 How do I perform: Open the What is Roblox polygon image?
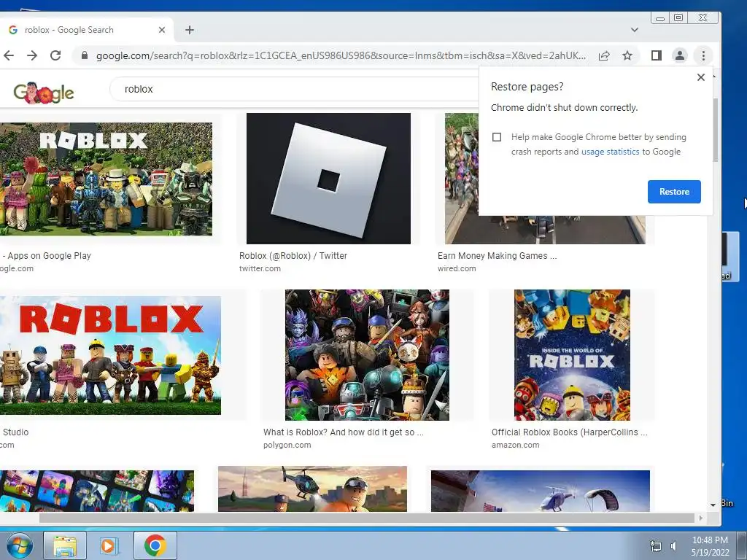[x=367, y=355]
